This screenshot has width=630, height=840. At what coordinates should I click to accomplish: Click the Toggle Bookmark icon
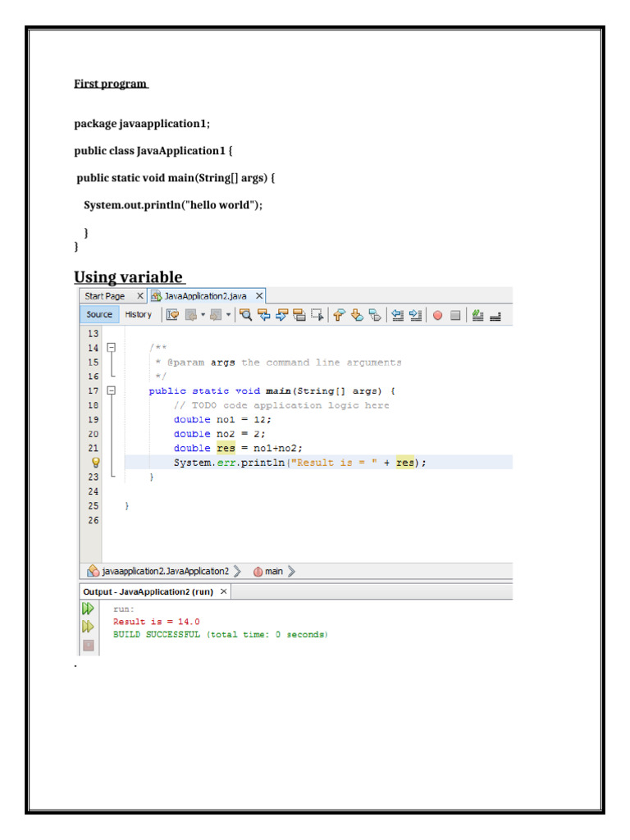pos(375,315)
